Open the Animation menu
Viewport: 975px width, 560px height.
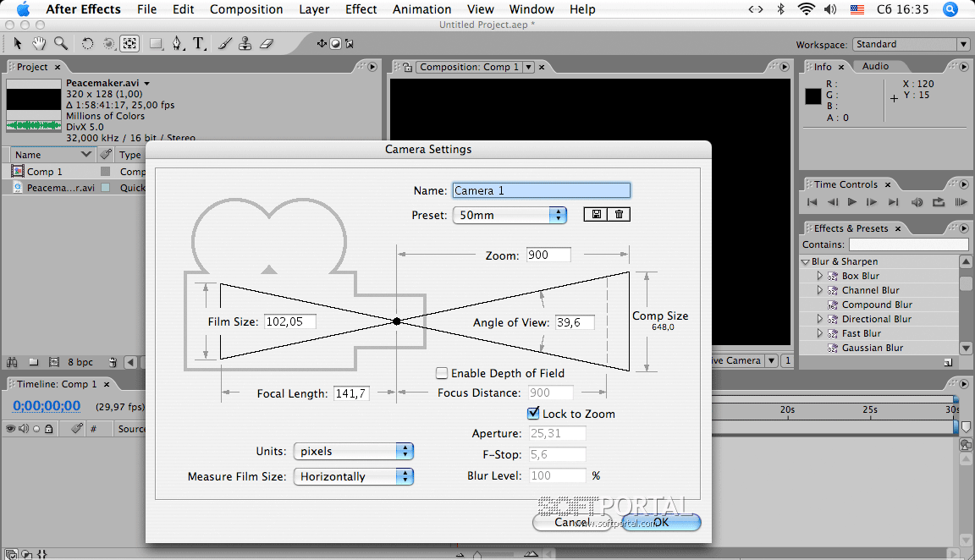pos(422,9)
